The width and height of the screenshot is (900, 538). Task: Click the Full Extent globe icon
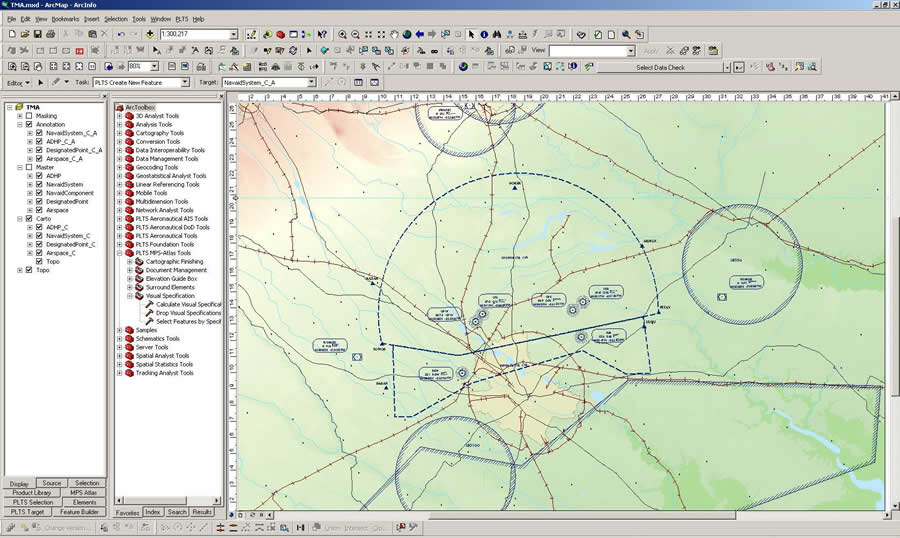click(408, 34)
